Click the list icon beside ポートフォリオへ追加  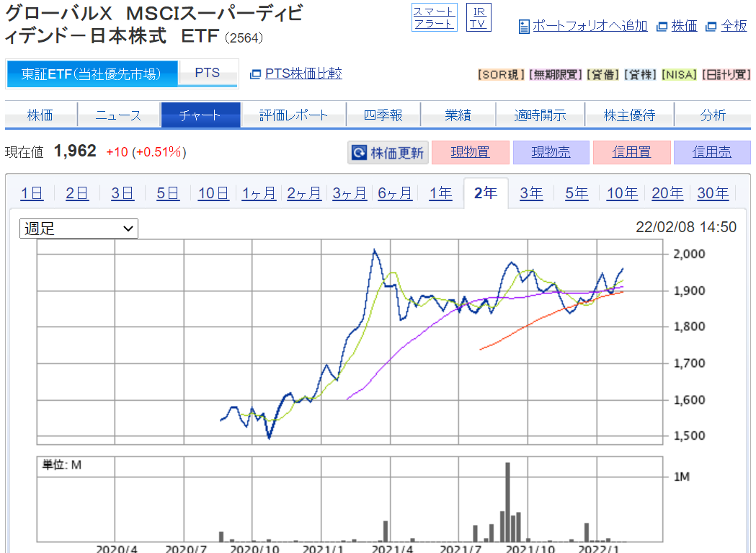[x=524, y=27]
